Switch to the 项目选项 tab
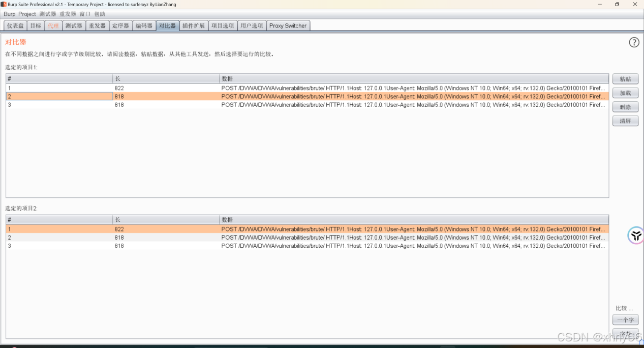Viewport: 644px width, 348px height. tap(223, 25)
